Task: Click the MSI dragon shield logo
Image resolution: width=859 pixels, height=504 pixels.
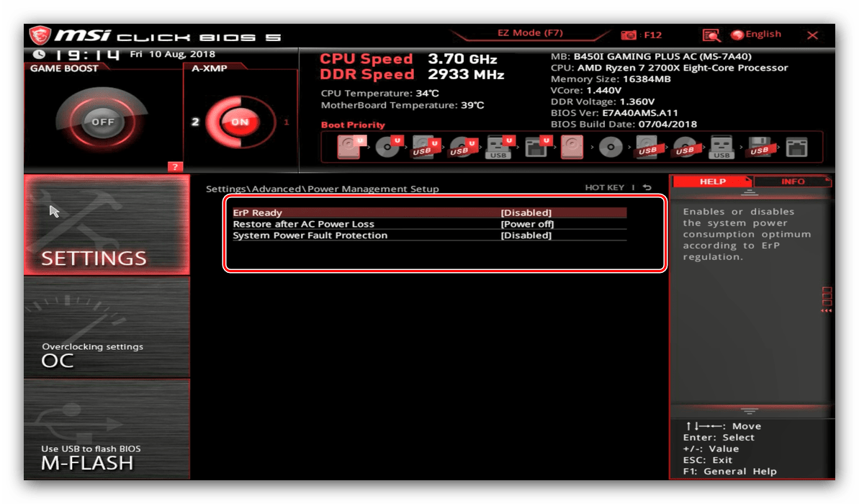Action: (x=40, y=35)
